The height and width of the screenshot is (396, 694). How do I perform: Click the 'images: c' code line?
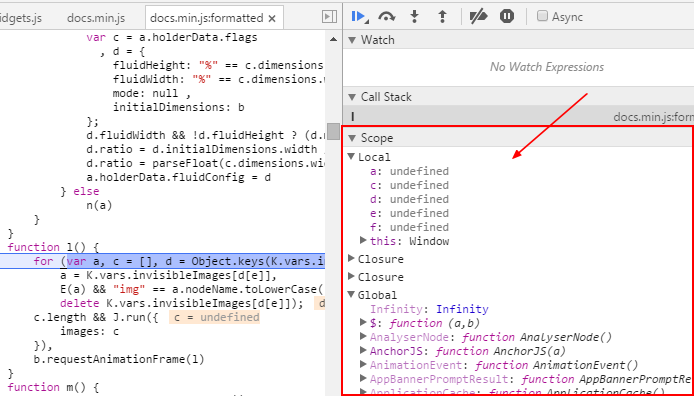89,331
